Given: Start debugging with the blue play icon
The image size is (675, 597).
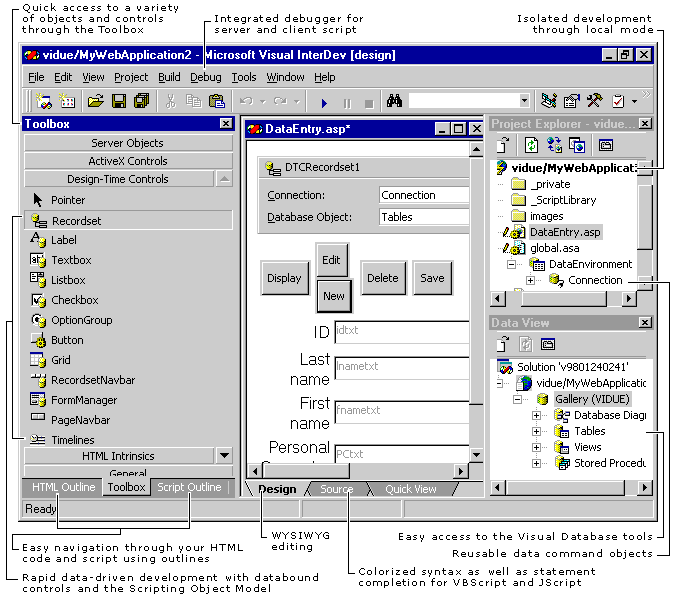Looking at the screenshot, I should click(x=324, y=103).
